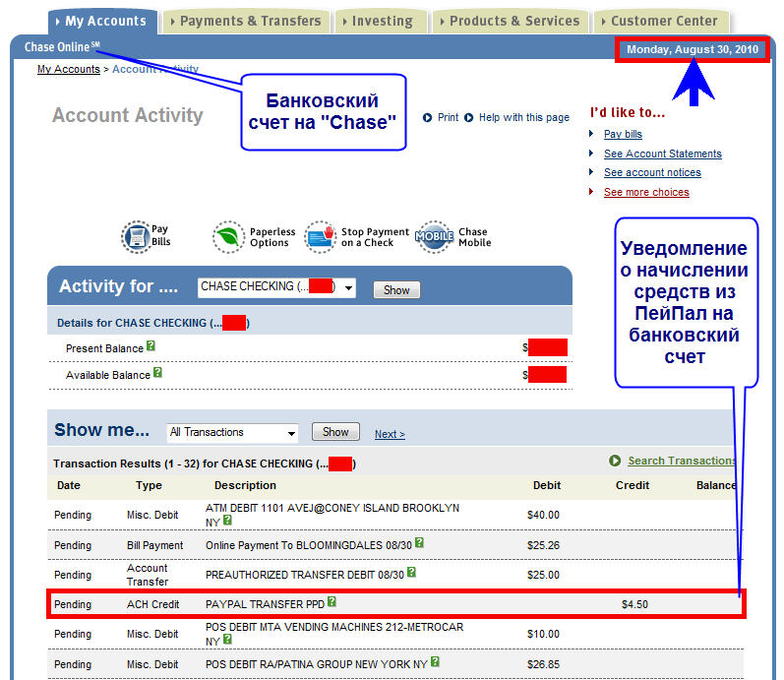Viewport: 784px width, 680px height.
Task: Click green arrow icon beside Search Transactions
Action: coord(615,461)
